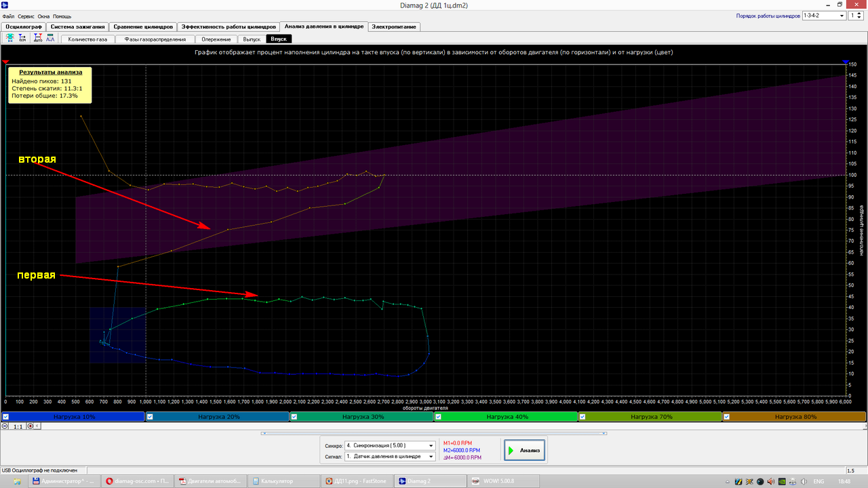This screenshot has width=868, height=488.
Task: Open Опережение subtab
Action: pyautogui.click(x=216, y=39)
